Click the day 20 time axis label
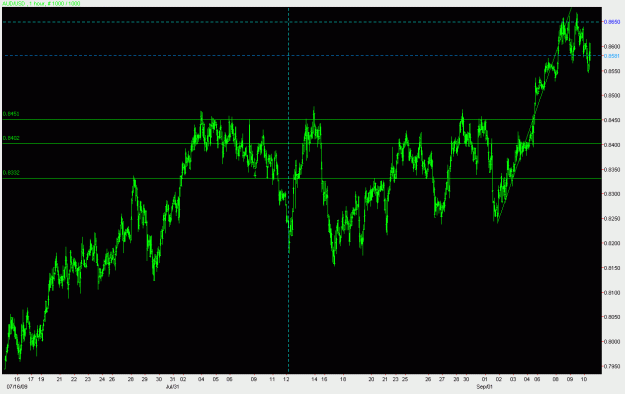Viewport: 625px width, 394px height. [371, 379]
